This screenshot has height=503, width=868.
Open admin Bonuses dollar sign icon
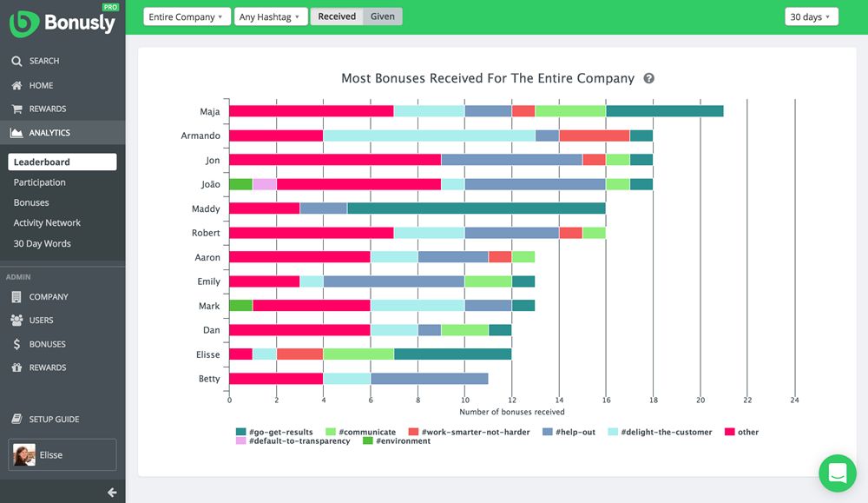coord(16,344)
